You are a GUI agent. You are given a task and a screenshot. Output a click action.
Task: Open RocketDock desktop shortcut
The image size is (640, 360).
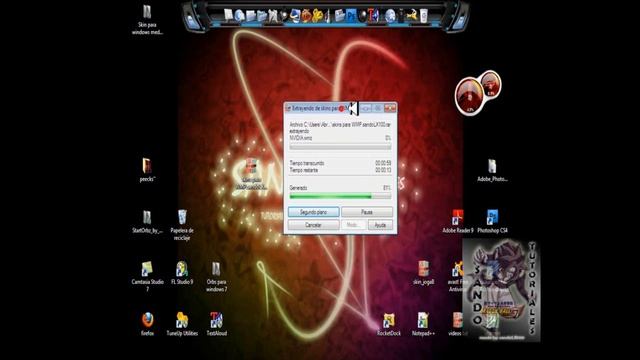[389, 324]
